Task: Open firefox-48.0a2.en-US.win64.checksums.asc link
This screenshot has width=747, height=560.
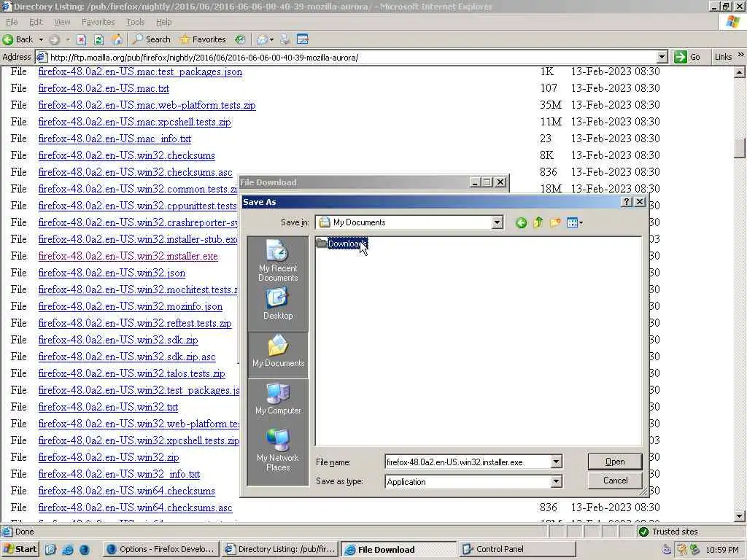Action: [x=135, y=507]
